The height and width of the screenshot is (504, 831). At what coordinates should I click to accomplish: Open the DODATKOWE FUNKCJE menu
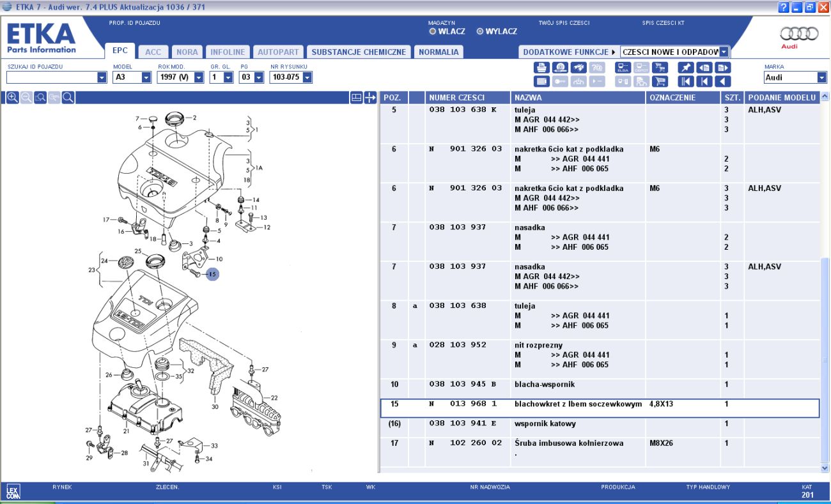(x=570, y=52)
